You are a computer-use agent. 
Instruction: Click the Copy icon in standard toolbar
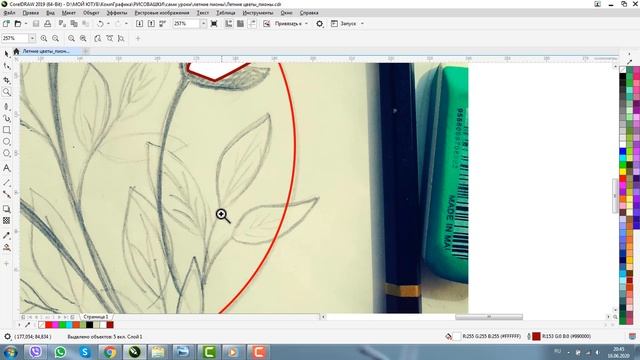pyautogui.click(x=74, y=24)
